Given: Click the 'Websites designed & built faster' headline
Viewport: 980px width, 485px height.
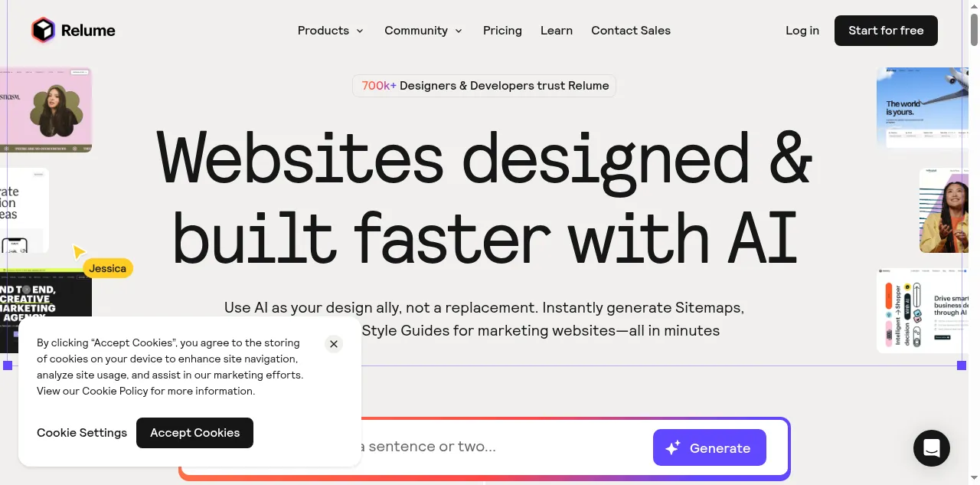Looking at the screenshot, I should coord(484,197).
